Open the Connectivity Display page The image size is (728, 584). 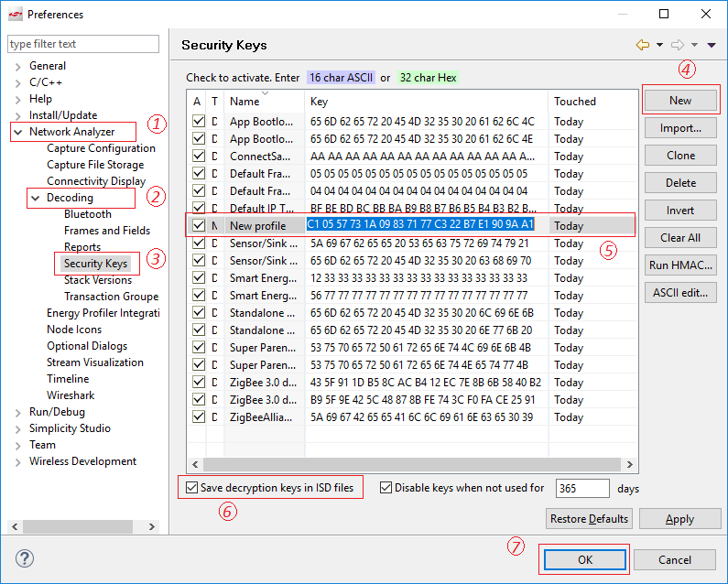click(x=96, y=181)
